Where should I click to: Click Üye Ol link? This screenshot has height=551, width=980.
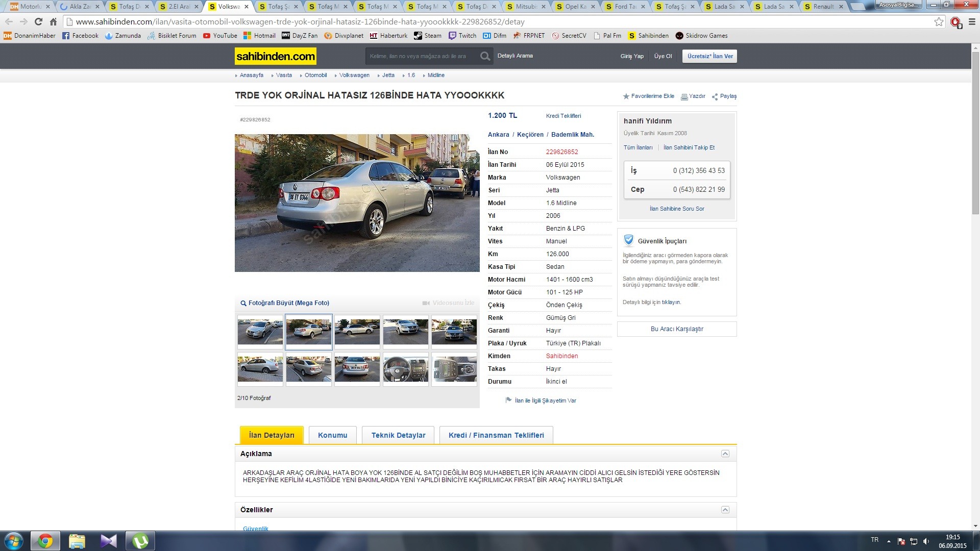click(x=663, y=56)
